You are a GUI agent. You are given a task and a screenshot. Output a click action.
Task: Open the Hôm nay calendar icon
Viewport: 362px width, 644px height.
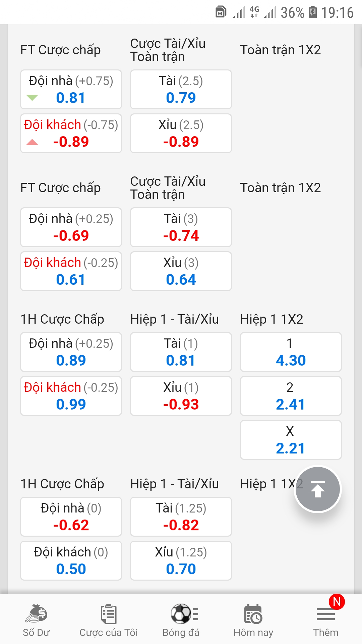(x=253, y=614)
